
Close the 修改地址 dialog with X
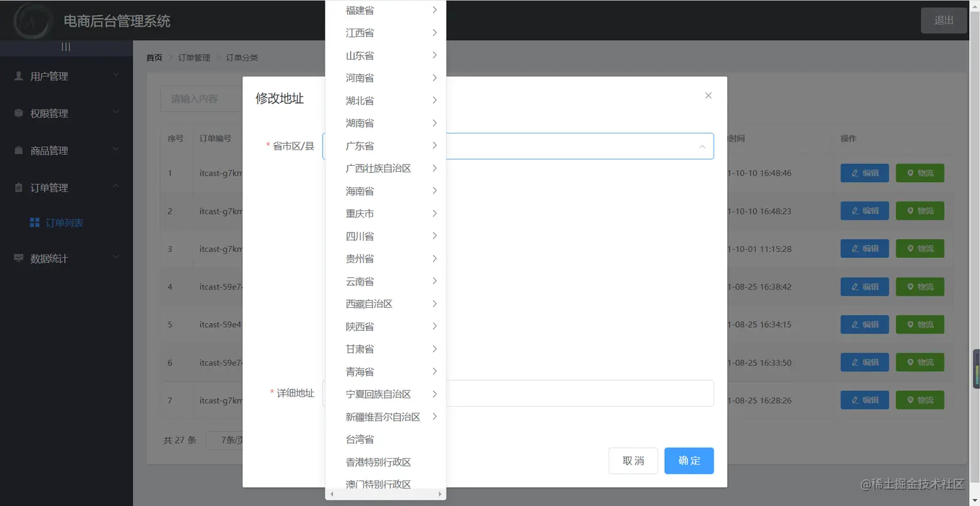[708, 95]
